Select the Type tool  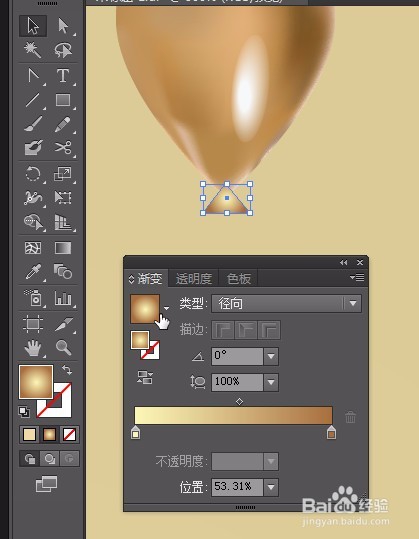click(x=63, y=75)
